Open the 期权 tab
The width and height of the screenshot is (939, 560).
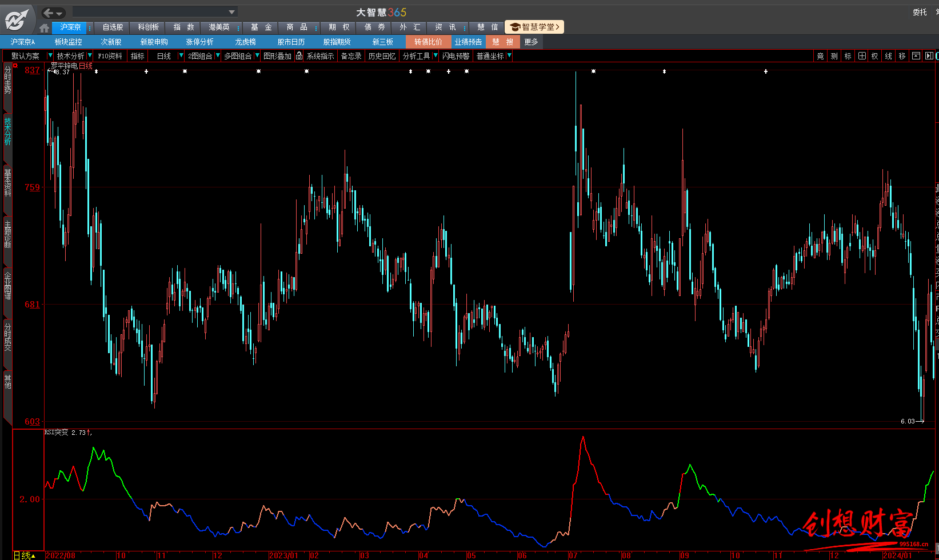(339, 27)
